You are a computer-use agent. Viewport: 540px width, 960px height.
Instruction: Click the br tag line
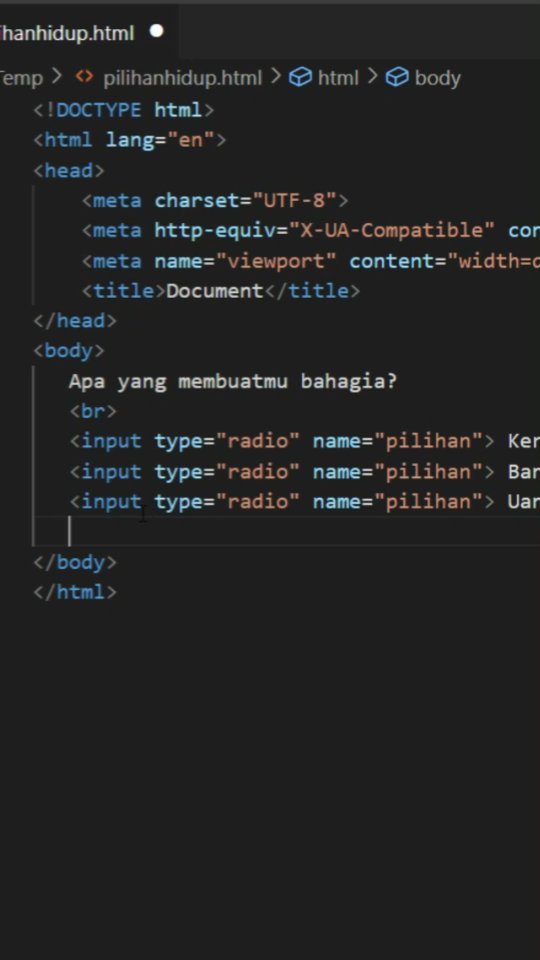pos(93,411)
